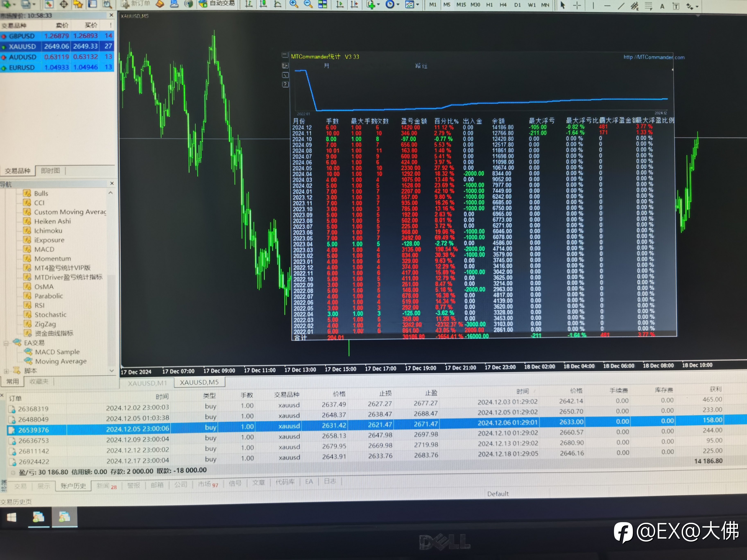The height and width of the screenshot is (560, 747).
Task: Switch chart to bar chart type
Action: click(x=249, y=4)
